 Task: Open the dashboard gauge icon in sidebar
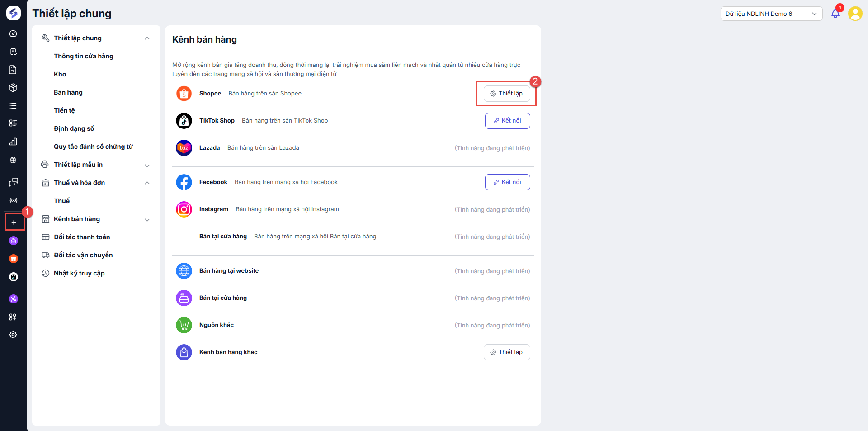click(13, 33)
